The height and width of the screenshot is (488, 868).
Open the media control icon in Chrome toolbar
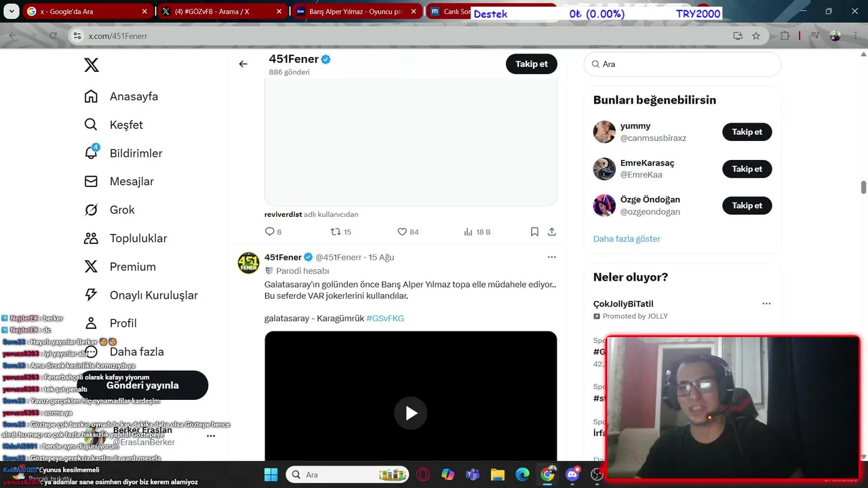[x=815, y=36]
